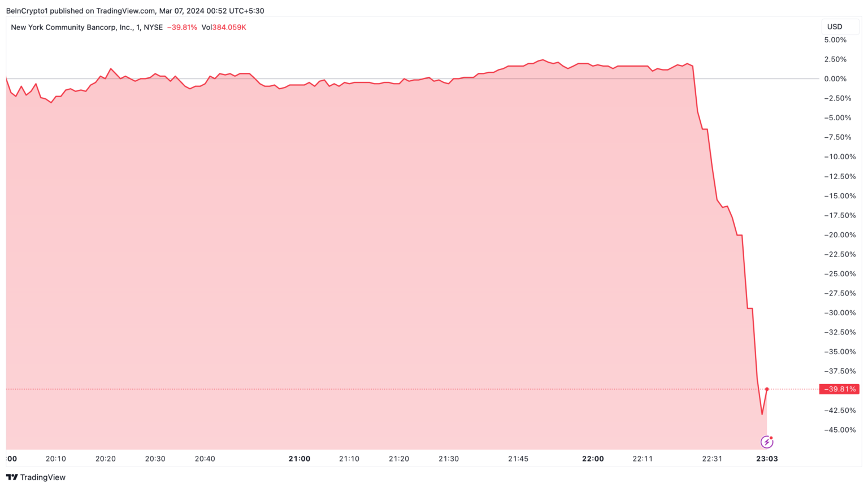Click the purple lightning bolt event icon
The image size is (868, 488).
pyautogui.click(x=767, y=442)
